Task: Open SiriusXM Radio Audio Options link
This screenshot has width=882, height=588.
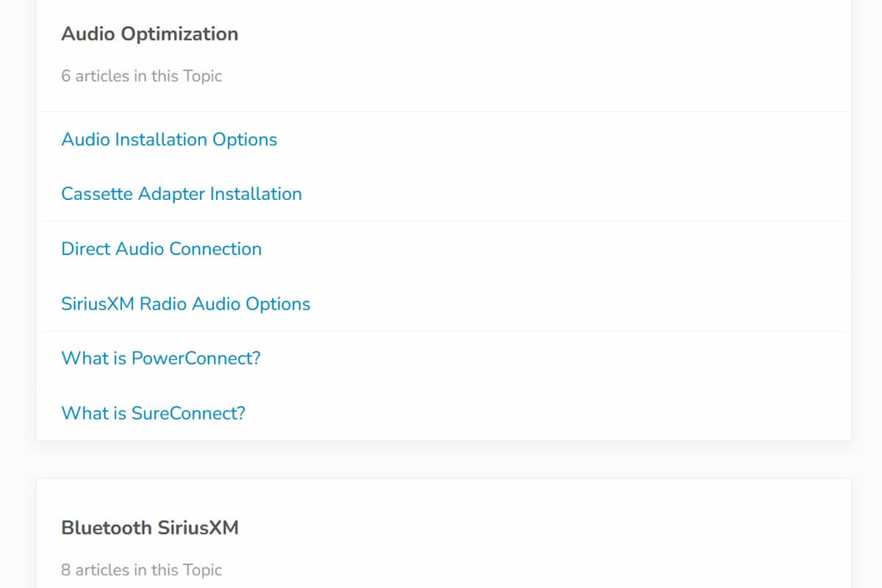Action: (x=185, y=304)
